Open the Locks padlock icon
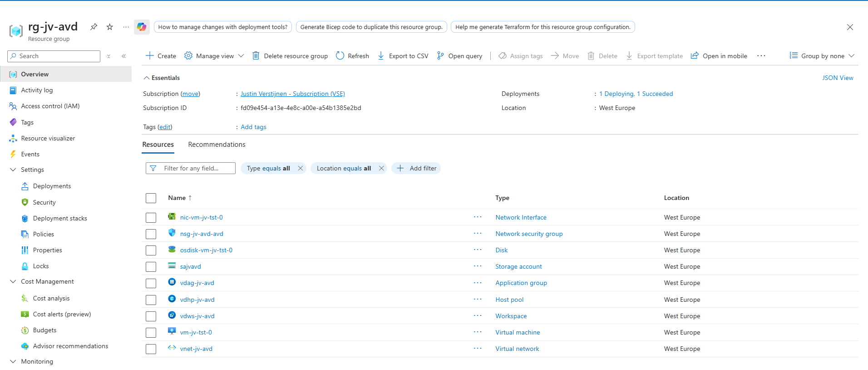 click(x=25, y=266)
